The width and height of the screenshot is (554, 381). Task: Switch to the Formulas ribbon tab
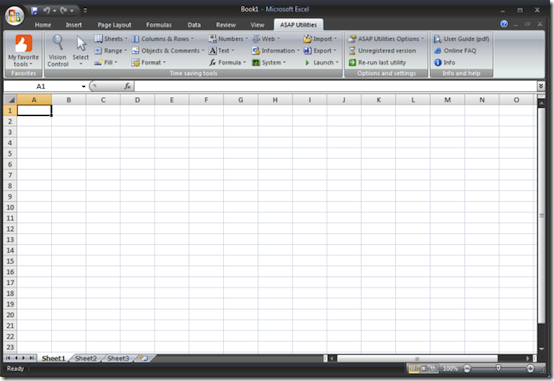159,25
